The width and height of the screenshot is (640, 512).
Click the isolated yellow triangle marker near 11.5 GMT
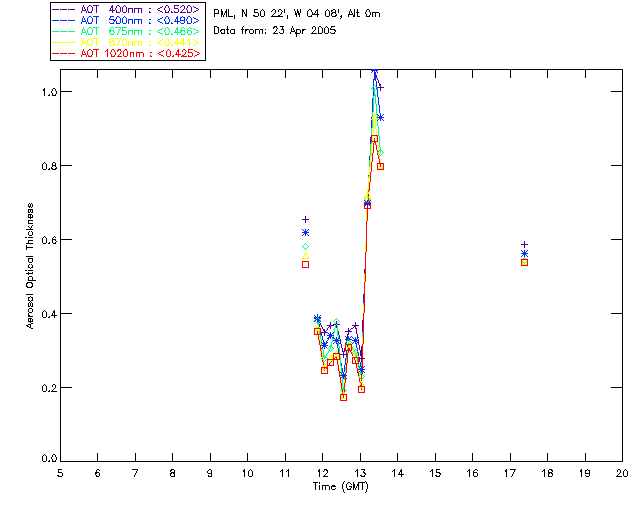tap(305, 256)
